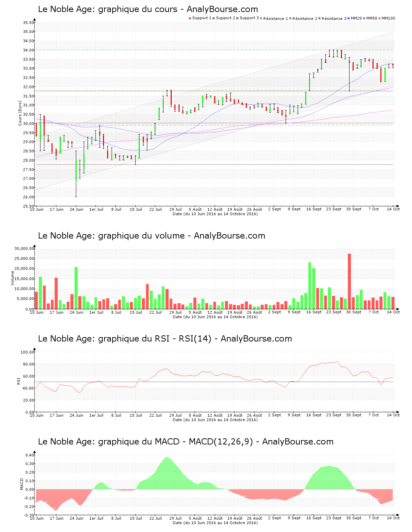Image resolution: width=412 pixels, height=532 pixels.
Task: Click the rotated 'MACD' axis title
Action: pos(22,484)
